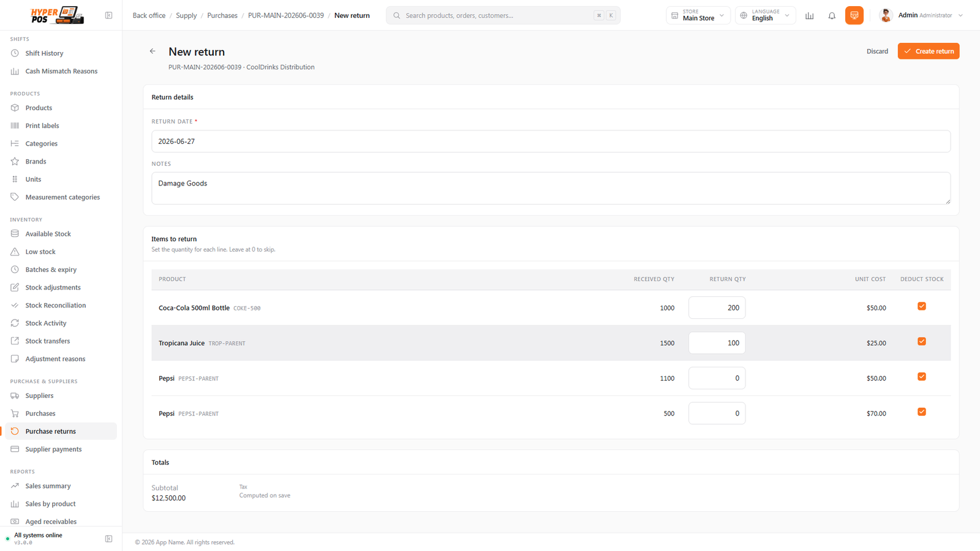Open the notifications bell

point(832,15)
